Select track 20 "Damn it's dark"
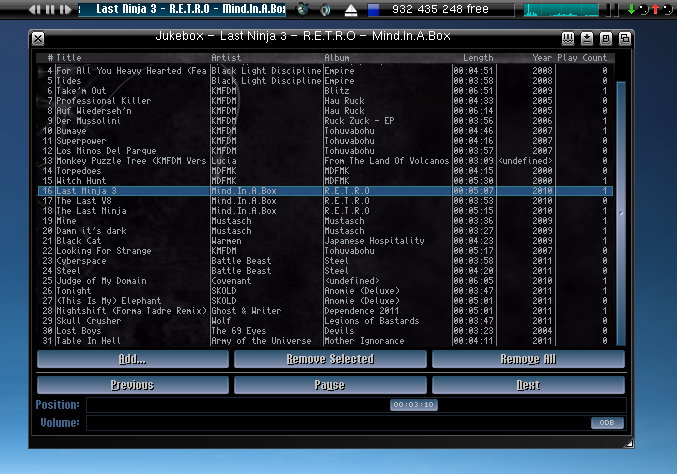Screen dimensions: 677x474 click(325, 231)
